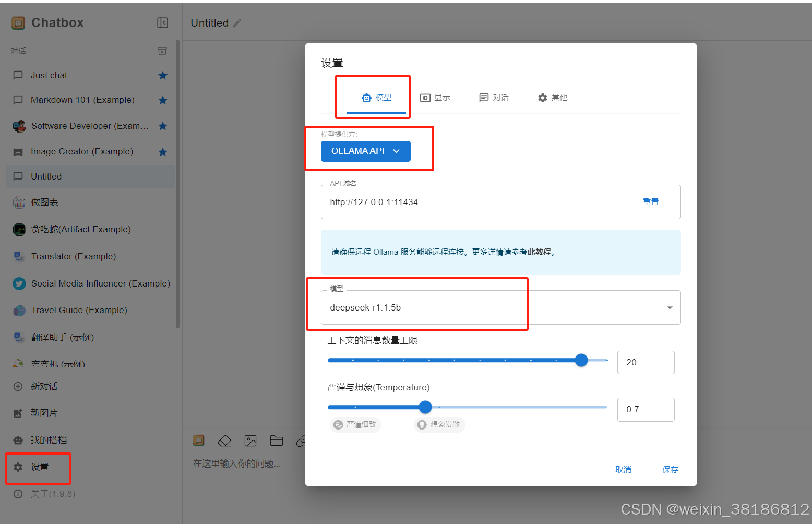
Task: Toggle star on Just chat conversation
Action: tap(163, 75)
